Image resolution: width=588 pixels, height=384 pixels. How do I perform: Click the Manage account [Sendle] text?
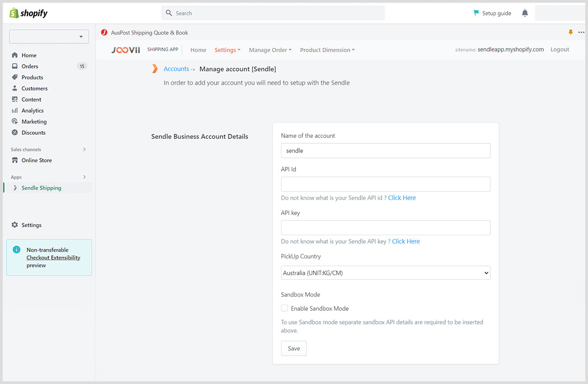point(238,69)
